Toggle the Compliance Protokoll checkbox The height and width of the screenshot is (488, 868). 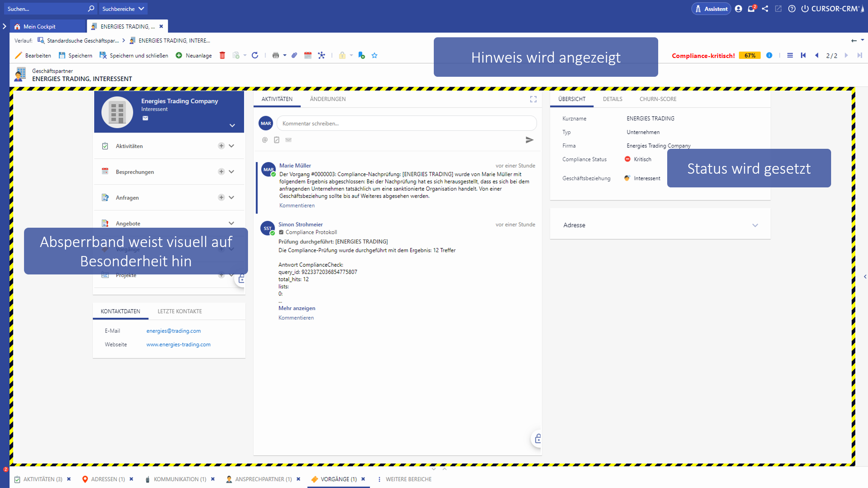(x=281, y=232)
